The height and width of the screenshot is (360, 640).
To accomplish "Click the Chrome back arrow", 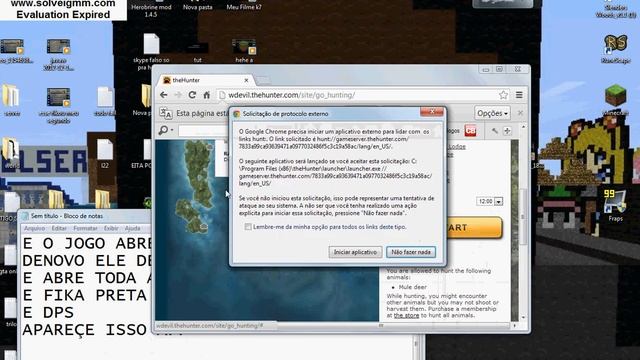I will click(164, 95).
